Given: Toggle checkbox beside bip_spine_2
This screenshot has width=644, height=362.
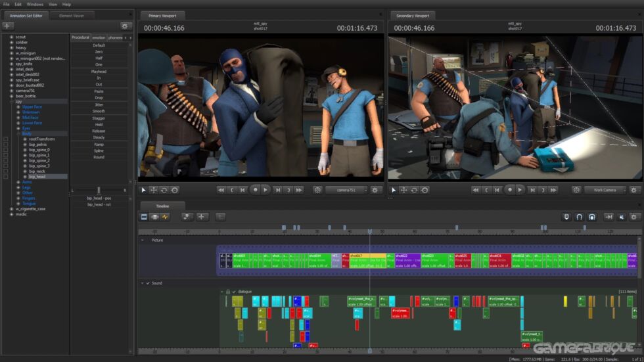Looking at the screenshot, I should [6, 160].
